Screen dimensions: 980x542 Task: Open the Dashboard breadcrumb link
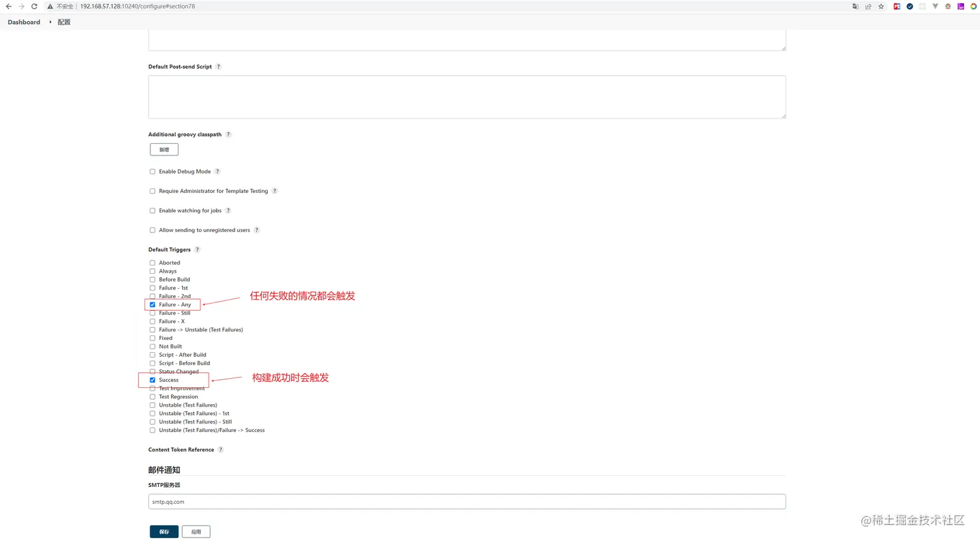[x=24, y=22]
